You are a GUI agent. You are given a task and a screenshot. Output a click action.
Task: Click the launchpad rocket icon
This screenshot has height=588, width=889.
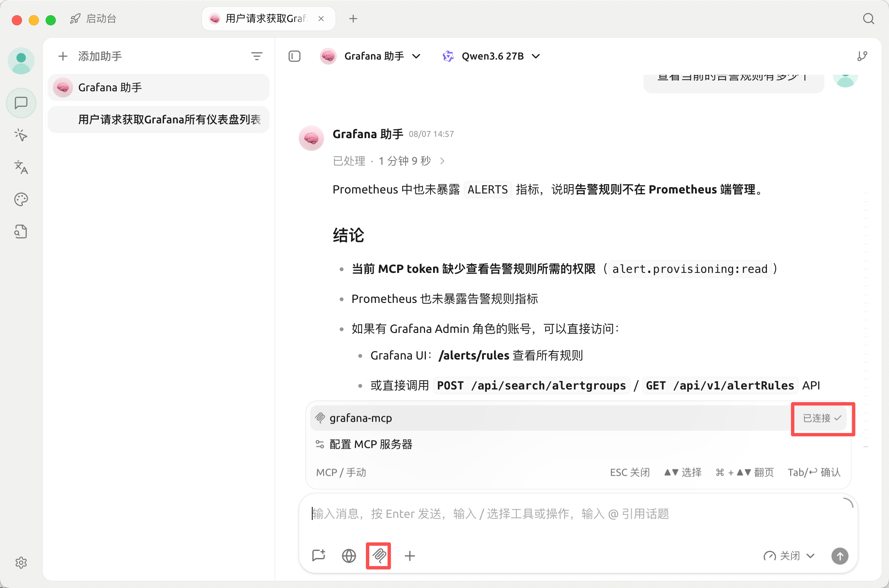[x=75, y=19]
